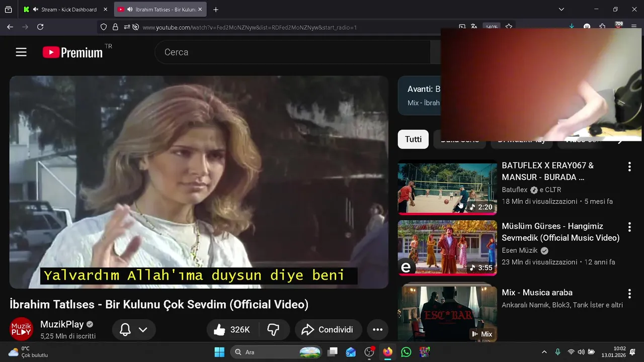Open Müslüm Gürses - Hangimiz Sevmedik title
644x362 pixels.
(560, 232)
